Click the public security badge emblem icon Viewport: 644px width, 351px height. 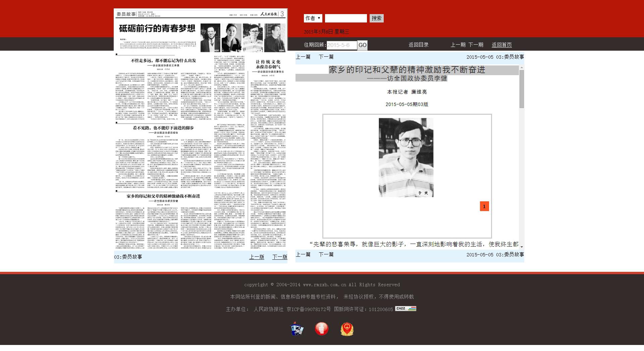[x=347, y=329]
